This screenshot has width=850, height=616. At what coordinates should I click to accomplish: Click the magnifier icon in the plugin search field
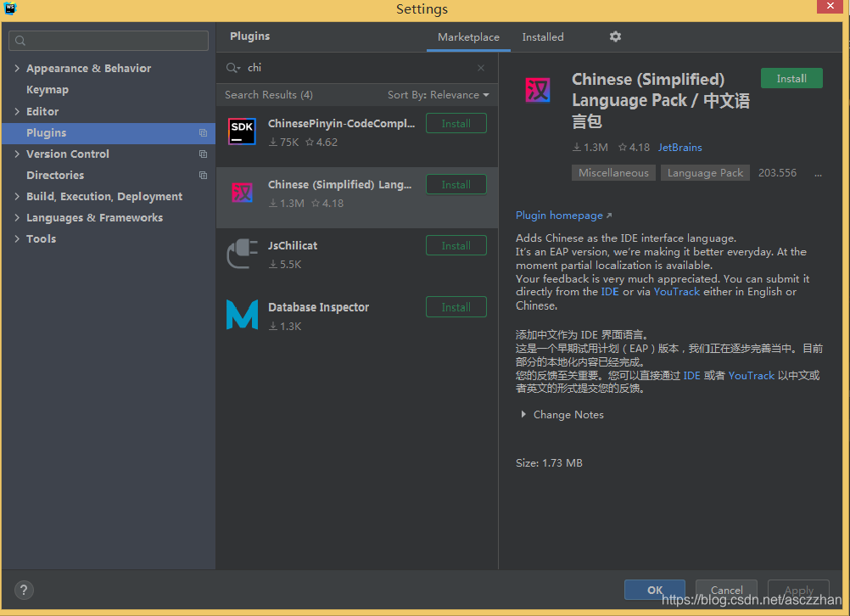point(232,68)
